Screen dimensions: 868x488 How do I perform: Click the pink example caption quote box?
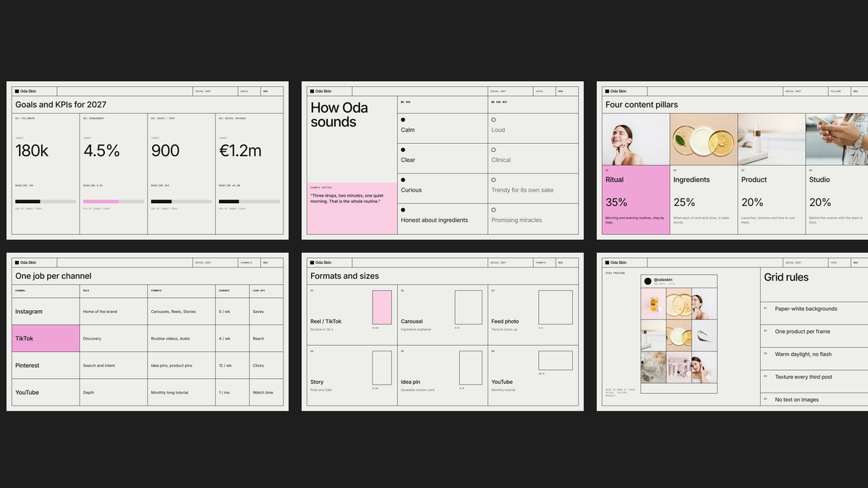click(x=352, y=208)
